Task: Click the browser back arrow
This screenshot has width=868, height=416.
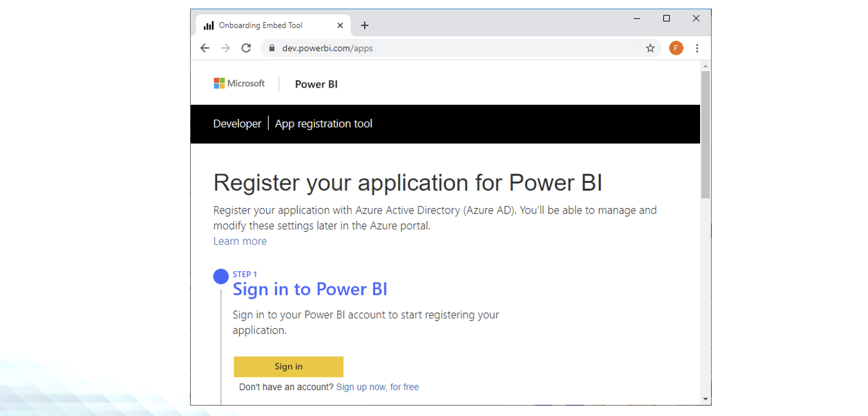Action: (205, 48)
